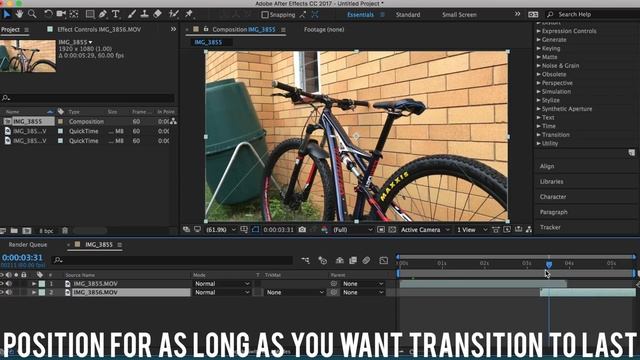Open resolution (Full) dropdown
The height and width of the screenshot is (360, 640).
[x=353, y=229]
